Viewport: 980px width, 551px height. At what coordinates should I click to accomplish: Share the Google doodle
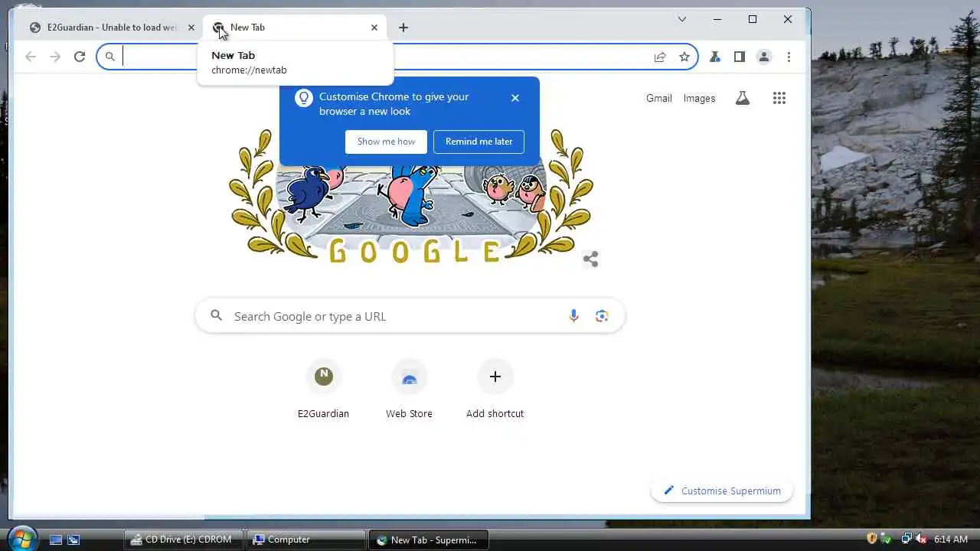point(590,259)
